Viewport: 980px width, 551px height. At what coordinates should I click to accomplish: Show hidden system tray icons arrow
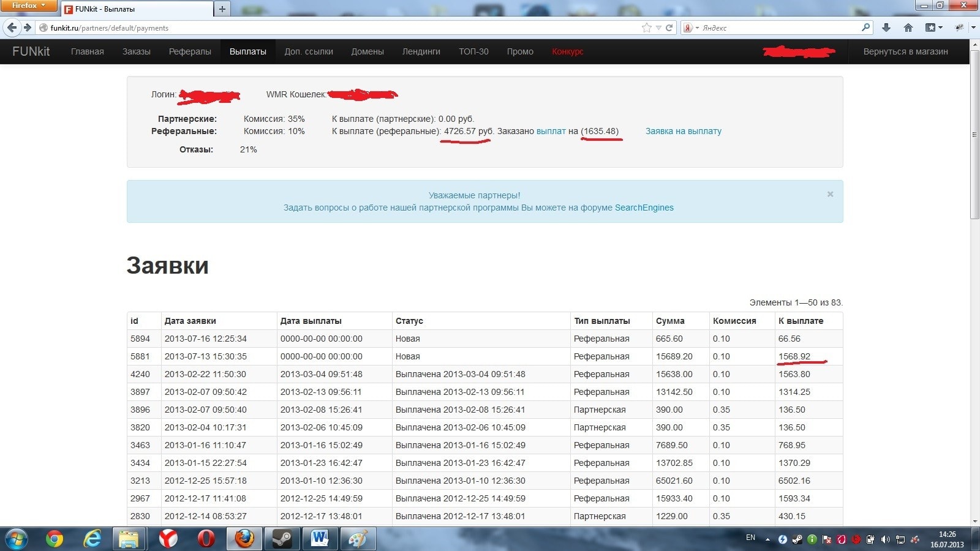point(767,539)
